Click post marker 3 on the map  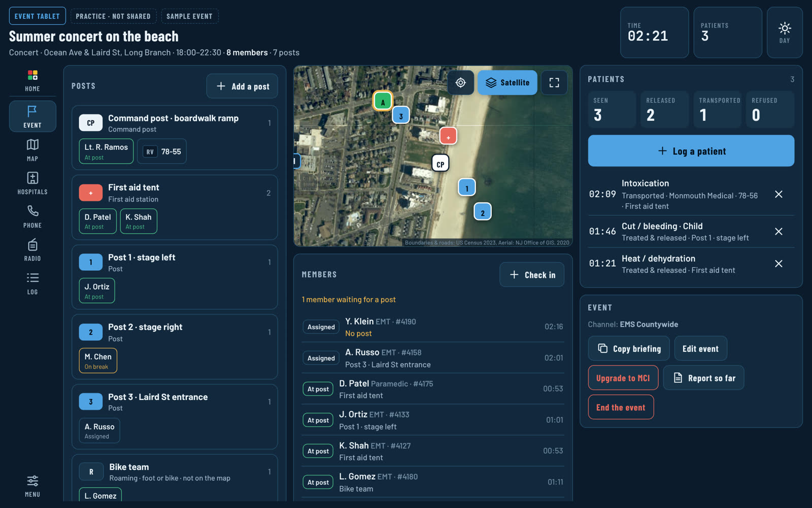click(x=401, y=116)
